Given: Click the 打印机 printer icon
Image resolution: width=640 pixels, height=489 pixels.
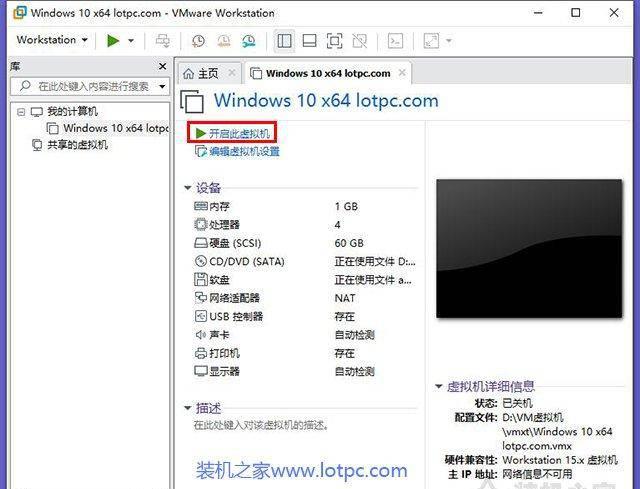Looking at the screenshot, I should 201,353.
